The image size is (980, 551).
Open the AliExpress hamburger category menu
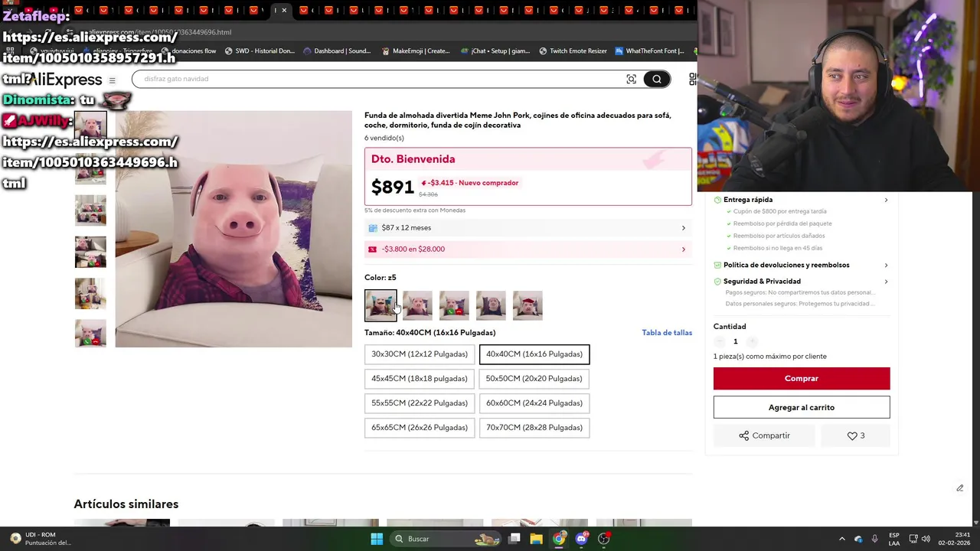[x=112, y=80]
